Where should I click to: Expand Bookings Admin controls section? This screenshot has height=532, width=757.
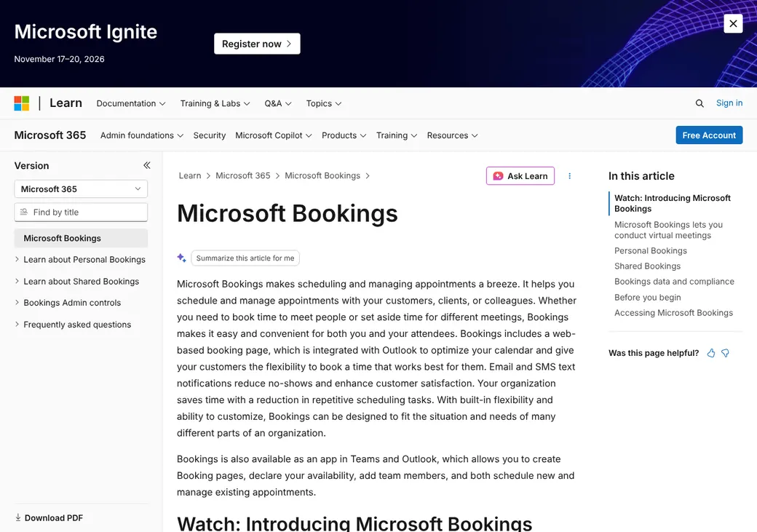68,303
